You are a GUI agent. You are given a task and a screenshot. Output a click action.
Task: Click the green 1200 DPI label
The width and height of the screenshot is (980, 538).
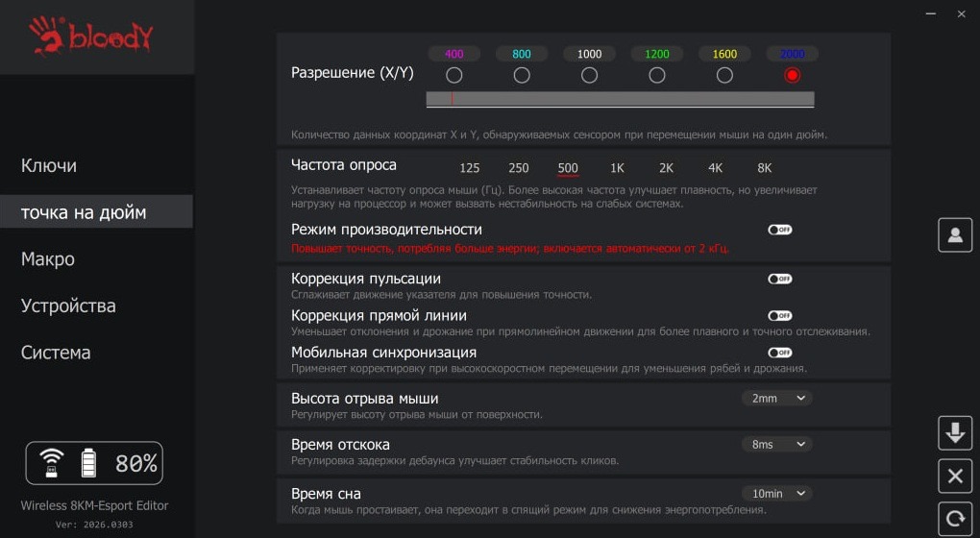pos(657,54)
